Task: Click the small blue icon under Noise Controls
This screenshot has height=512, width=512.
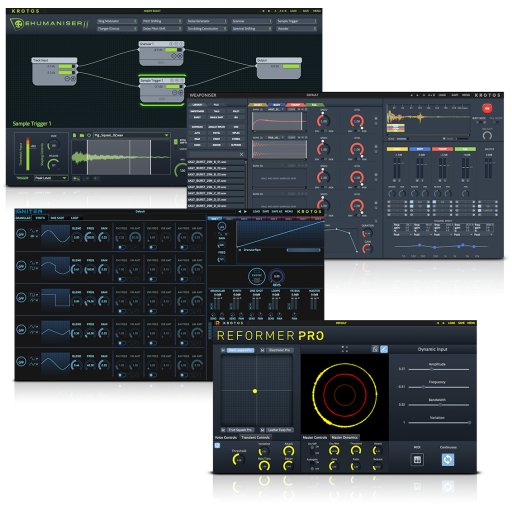Action: (x=217, y=445)
